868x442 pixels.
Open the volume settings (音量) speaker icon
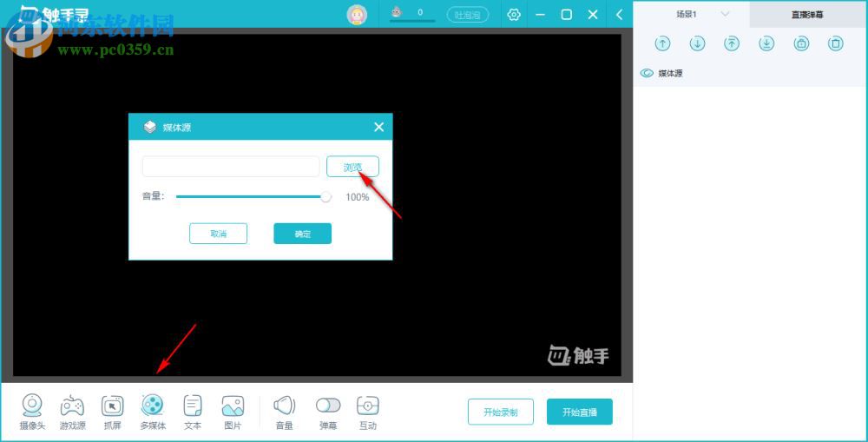pyautogui.click(x=285, y=406)
